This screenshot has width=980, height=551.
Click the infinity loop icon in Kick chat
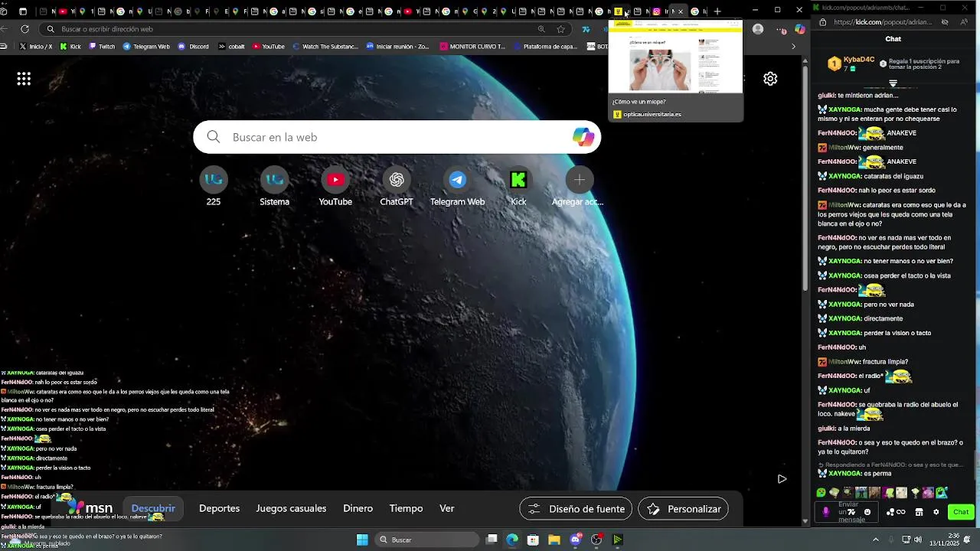point(900,512)
